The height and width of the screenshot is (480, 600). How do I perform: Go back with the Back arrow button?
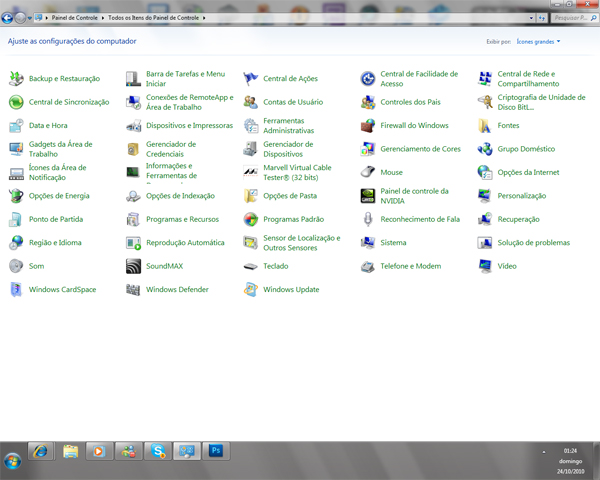click(7, 18)
